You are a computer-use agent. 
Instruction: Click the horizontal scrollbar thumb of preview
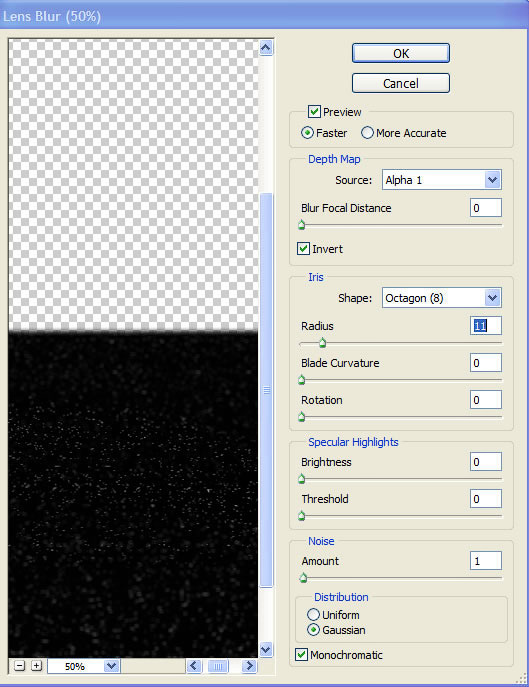click(218, 666)
